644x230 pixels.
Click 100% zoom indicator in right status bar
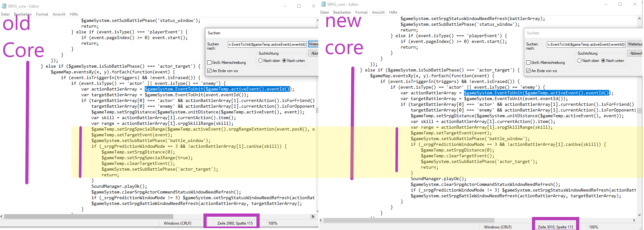pyautogui.click(x=594, y=227)
